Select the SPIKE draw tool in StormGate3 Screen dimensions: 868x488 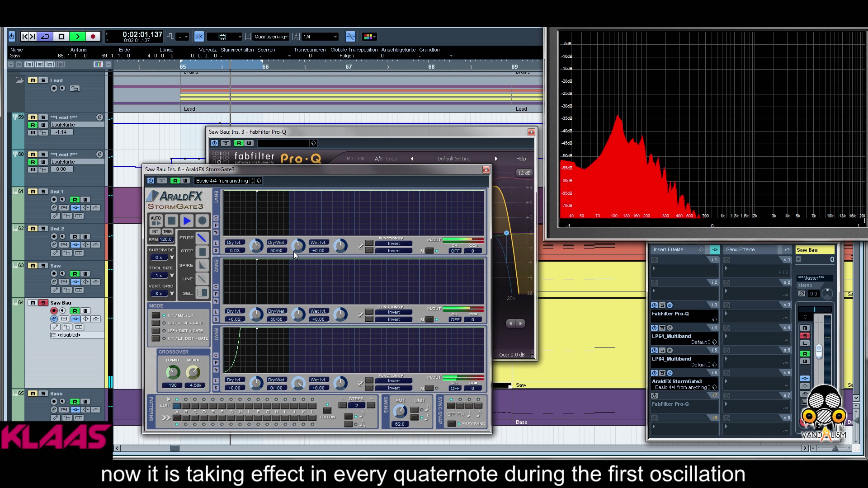point(202,265)
